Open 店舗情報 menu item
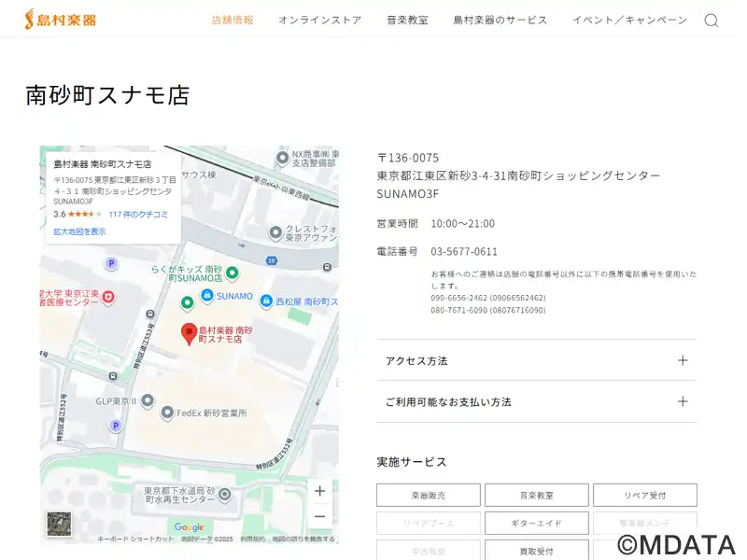The height and width of the screenshot is (560, 747). coord(233,20)
